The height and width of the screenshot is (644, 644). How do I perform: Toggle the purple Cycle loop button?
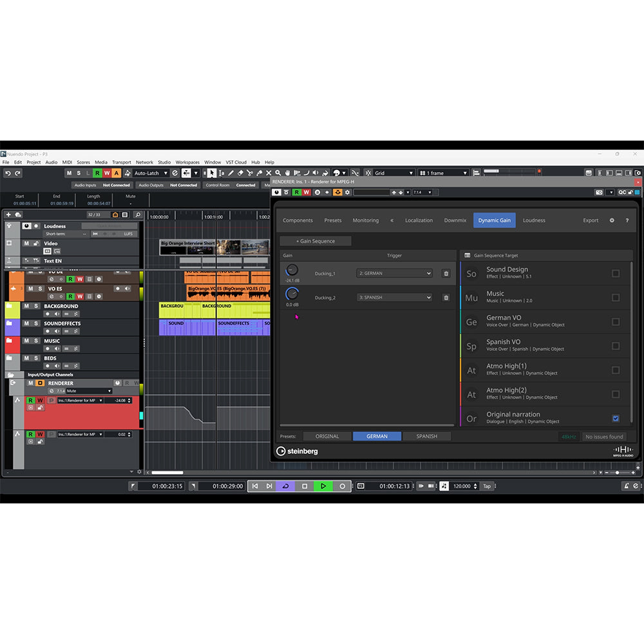[285, 486]
